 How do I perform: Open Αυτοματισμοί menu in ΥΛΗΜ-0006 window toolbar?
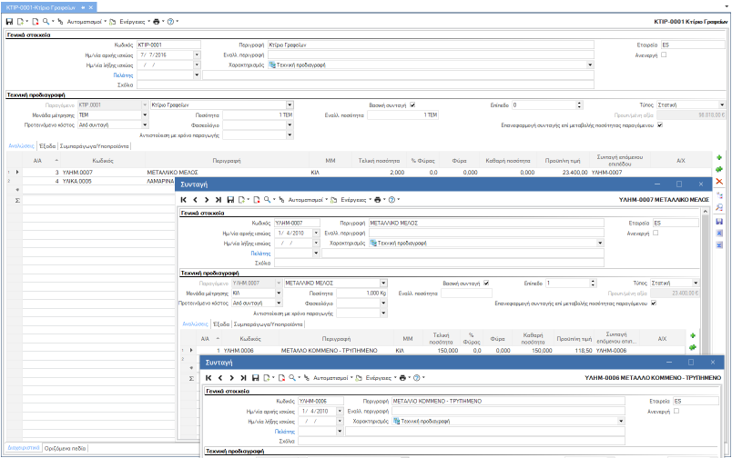coord(332,378)
